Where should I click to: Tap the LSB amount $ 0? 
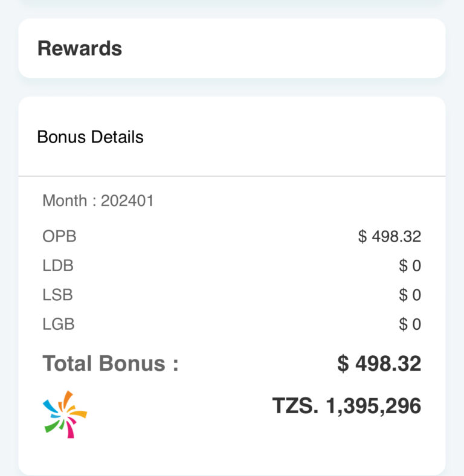pos(410,295)
